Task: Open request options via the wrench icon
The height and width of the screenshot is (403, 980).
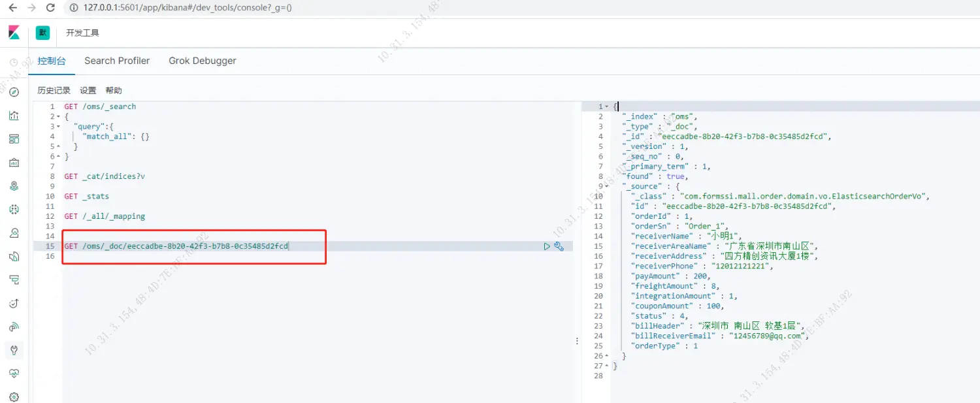Action: click(559, 246)
